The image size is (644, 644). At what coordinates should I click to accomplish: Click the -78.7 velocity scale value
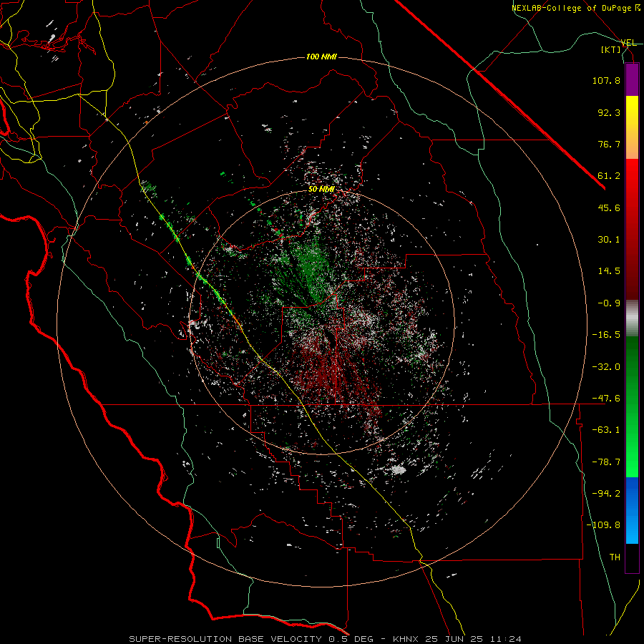point(606,462)
